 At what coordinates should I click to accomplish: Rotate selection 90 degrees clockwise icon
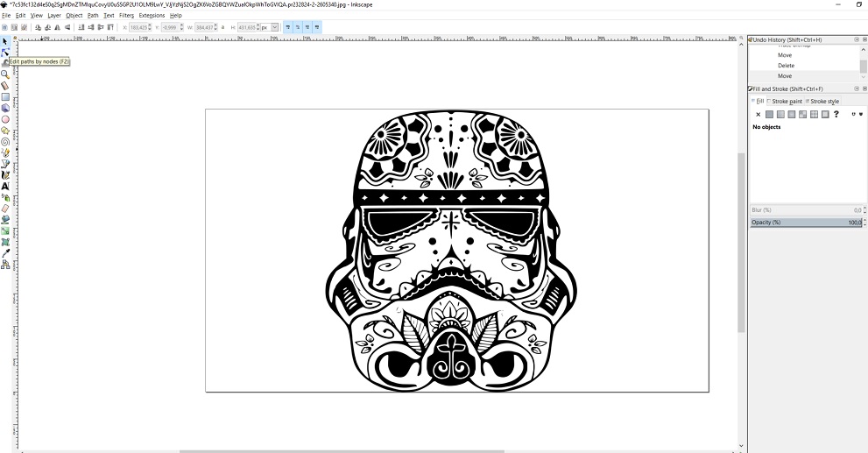pos(47,27)
